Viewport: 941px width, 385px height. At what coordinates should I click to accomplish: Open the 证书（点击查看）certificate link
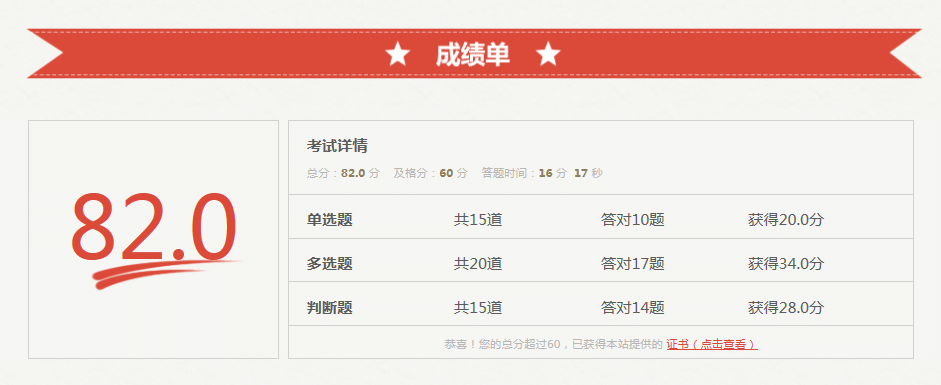[712, 344]
